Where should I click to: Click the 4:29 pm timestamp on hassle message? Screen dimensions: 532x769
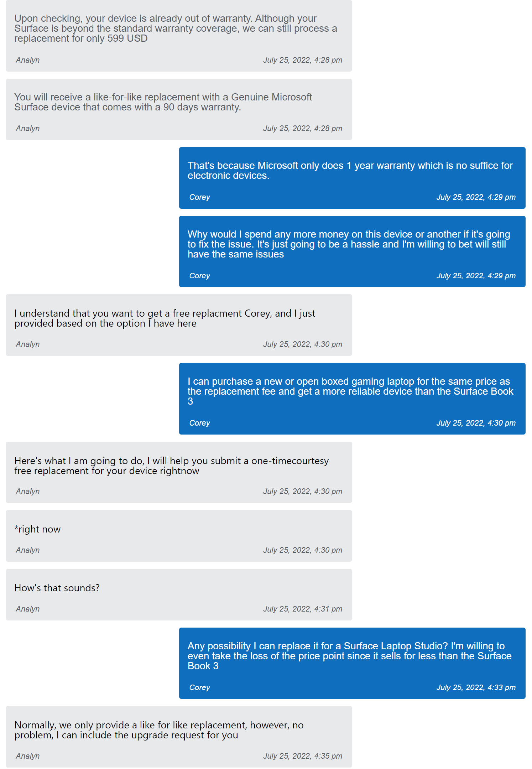[476, 276]
